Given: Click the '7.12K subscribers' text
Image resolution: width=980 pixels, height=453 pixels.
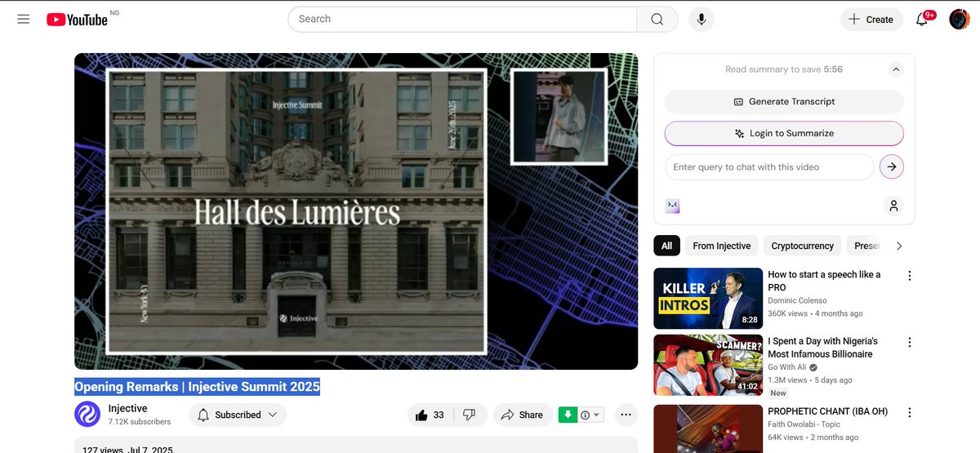Looking at the screenshot, I should (140, 422).
